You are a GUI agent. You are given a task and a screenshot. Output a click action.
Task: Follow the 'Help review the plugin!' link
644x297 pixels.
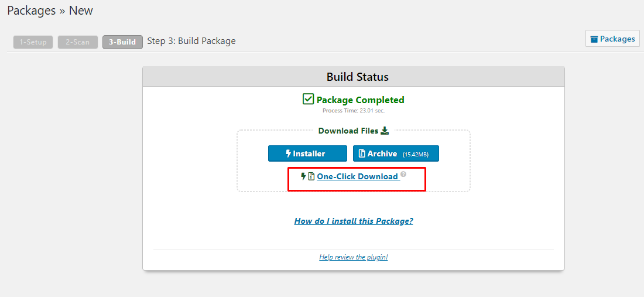(x=354, y=257)
